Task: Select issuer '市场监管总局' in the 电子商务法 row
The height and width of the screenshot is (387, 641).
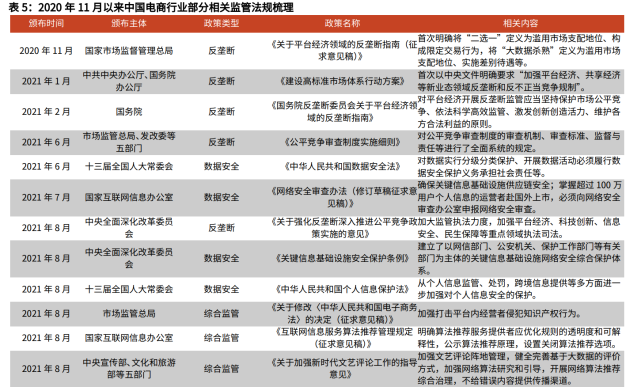Action: (129, 314)
